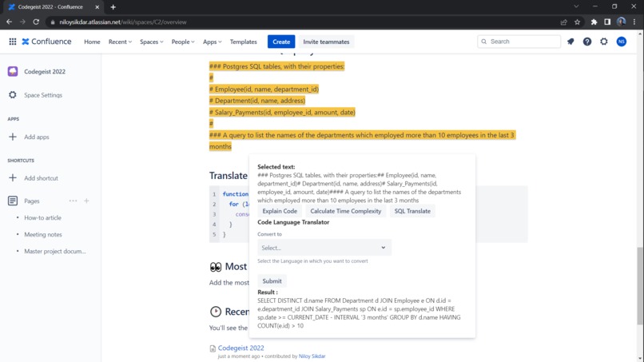Open the How-to article page
This screenshot has height=362, width=644.
click(42, 218)
